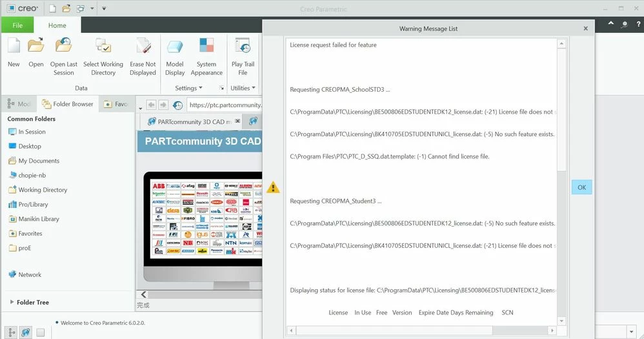Viewport: 644px width, 339px height.
Task: Expand the Folder Tree section
Action: point(12,302)
